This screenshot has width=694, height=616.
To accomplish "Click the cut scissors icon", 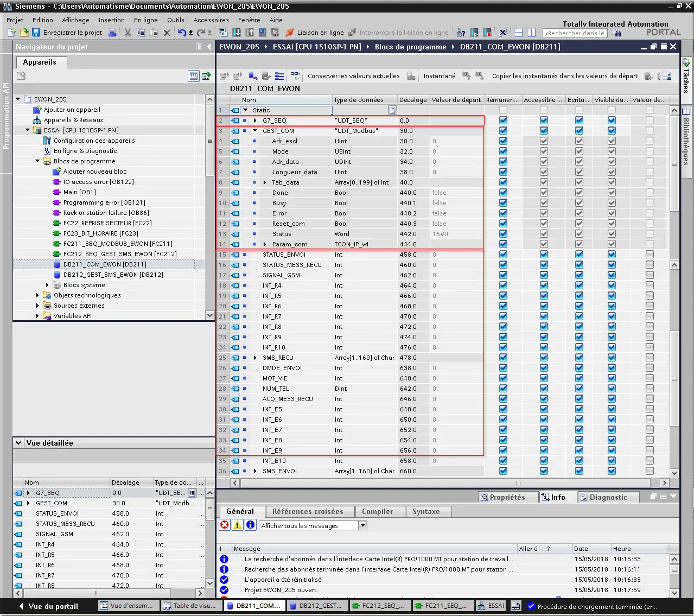I will pos(128,33).
